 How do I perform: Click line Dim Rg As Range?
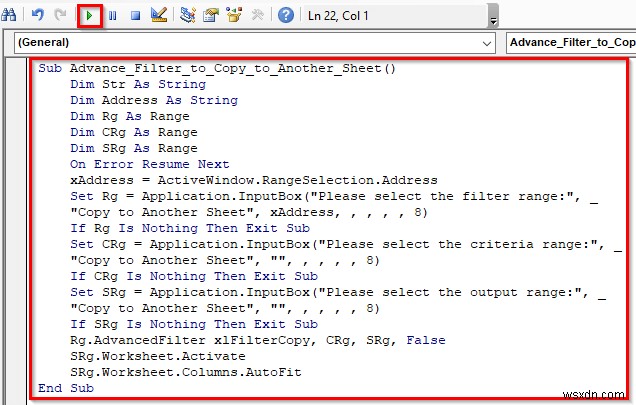click(130, 116)
